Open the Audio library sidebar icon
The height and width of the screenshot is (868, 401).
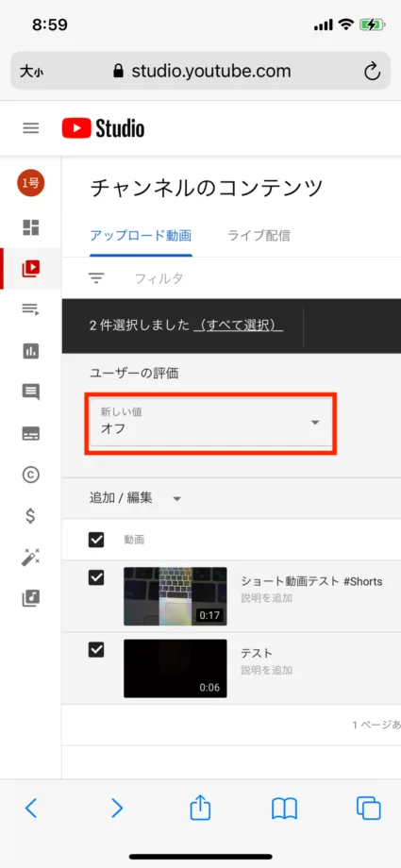point(30,598)
